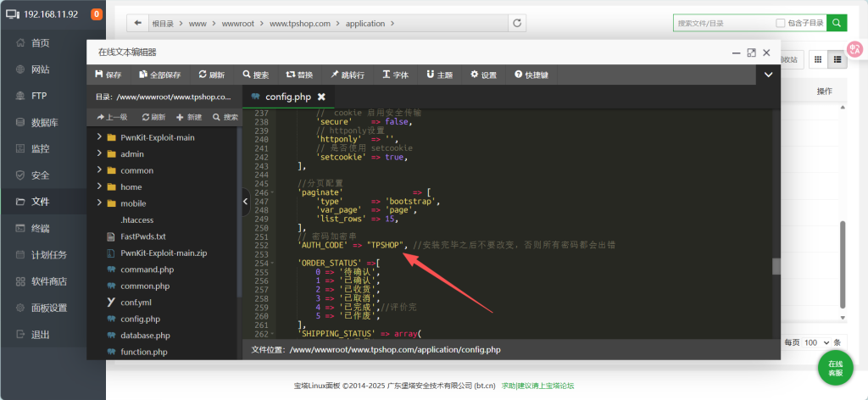
Task: Focus the 搜索文件/目录 search field
Action: pos(724,23)
